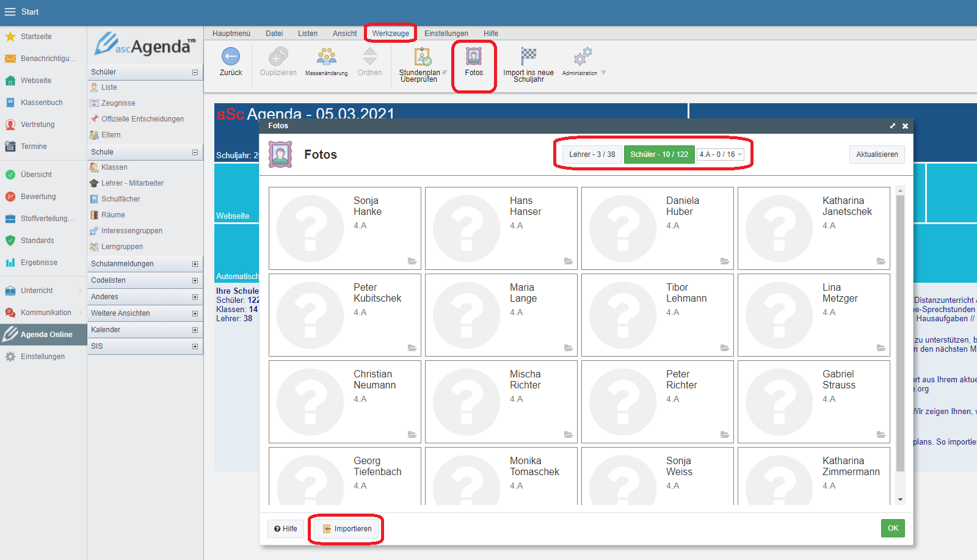The width and height of the screenshot is (977, 560).
Task: Click Tibor Lehmann photo placeholder
Action: 623,315
